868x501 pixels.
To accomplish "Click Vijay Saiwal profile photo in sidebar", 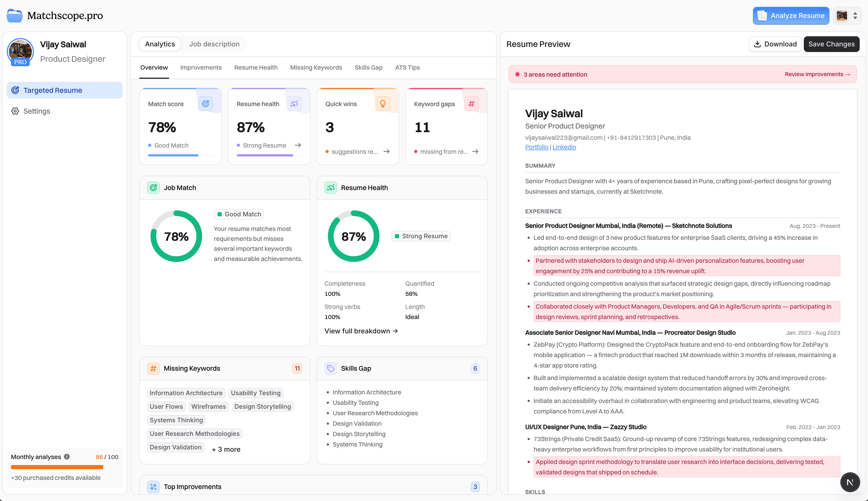I will [20, 52].
